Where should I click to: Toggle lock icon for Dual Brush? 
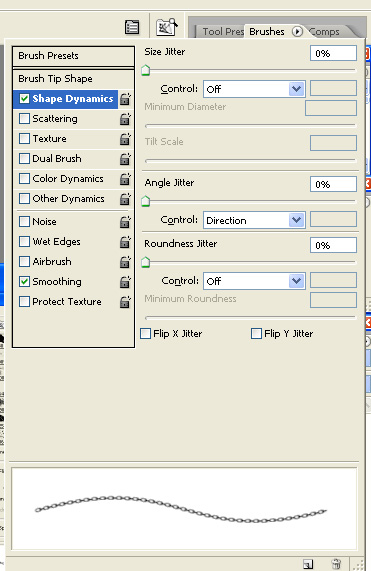pyautogui.click(x=125, y=159)
